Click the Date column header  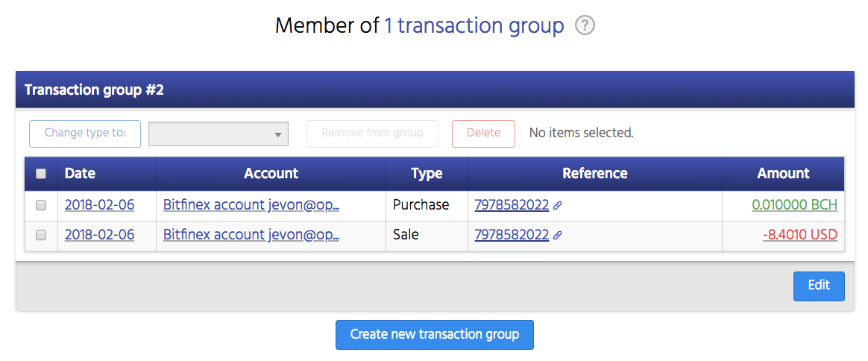pyautogui.click(x=81, y=174)
